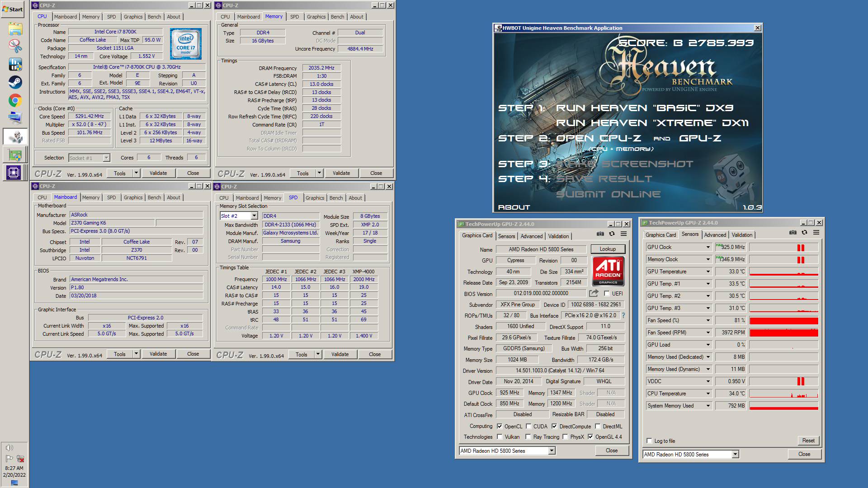Open the volume speaker tray icon

9,448
